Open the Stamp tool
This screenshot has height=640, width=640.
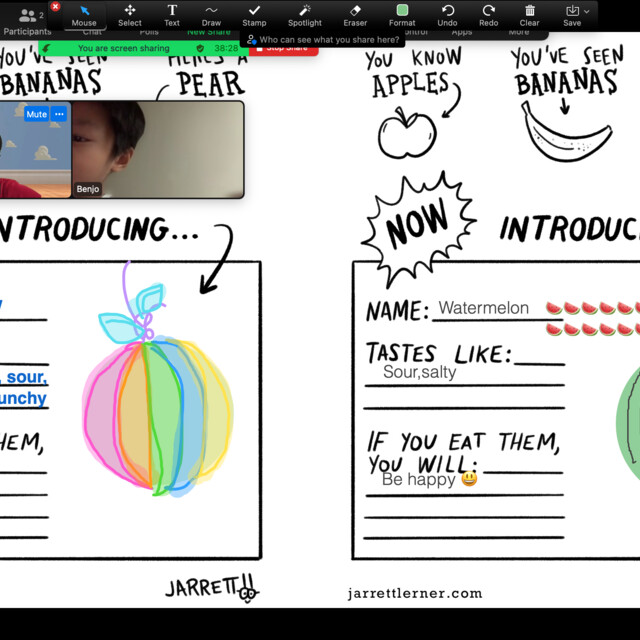tap(254, 14)
